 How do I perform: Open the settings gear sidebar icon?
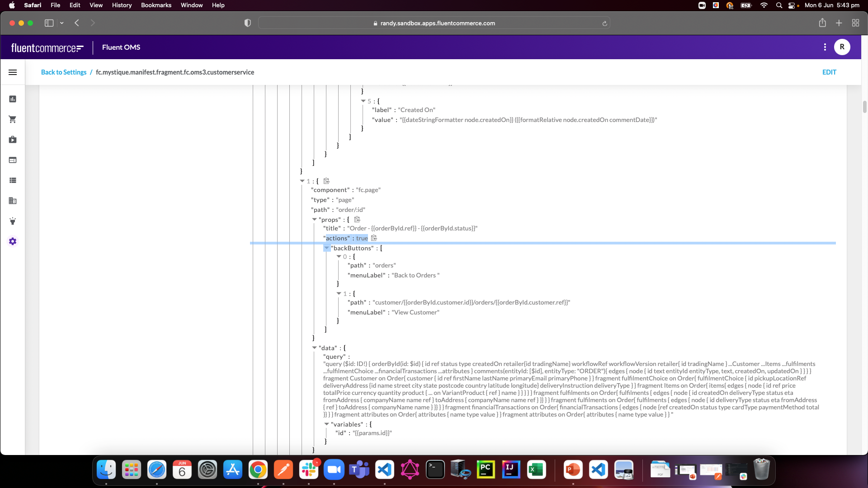pyautogui.click(x=13, y=241)
